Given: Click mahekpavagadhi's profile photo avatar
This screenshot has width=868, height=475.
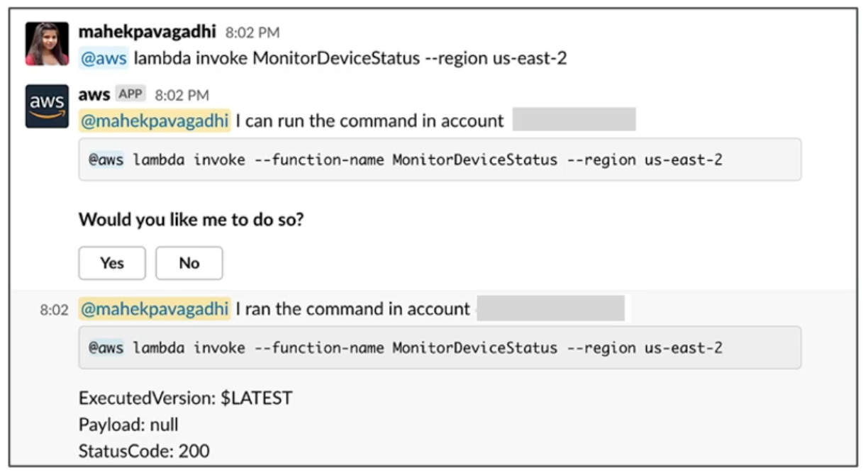Looking at the screenshot, I should 47,44.
